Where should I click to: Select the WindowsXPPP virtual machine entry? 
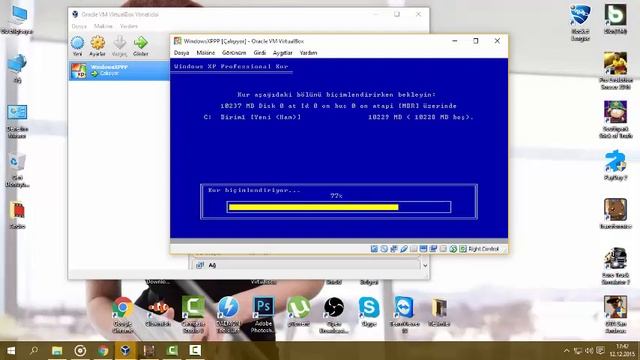pyautogui.click(x=119, y=71)
